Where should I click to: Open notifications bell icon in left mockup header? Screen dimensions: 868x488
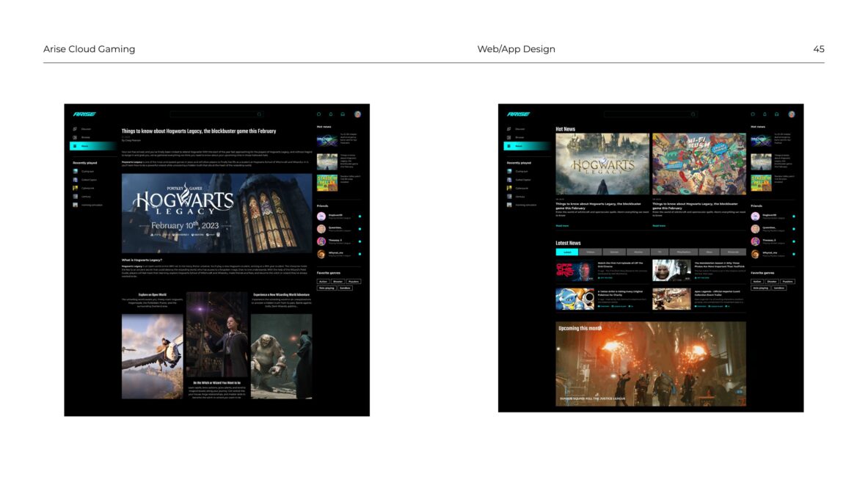[x=331, y=114]
